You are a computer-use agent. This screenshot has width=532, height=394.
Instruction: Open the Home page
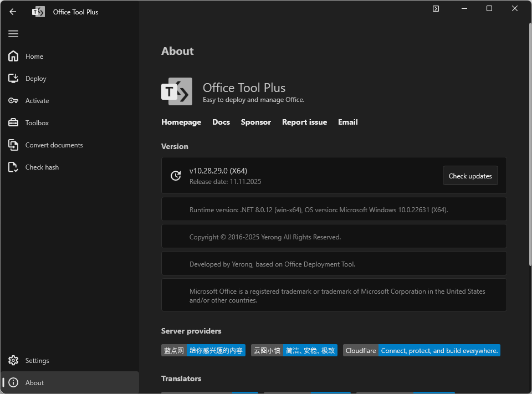point(70,57)
